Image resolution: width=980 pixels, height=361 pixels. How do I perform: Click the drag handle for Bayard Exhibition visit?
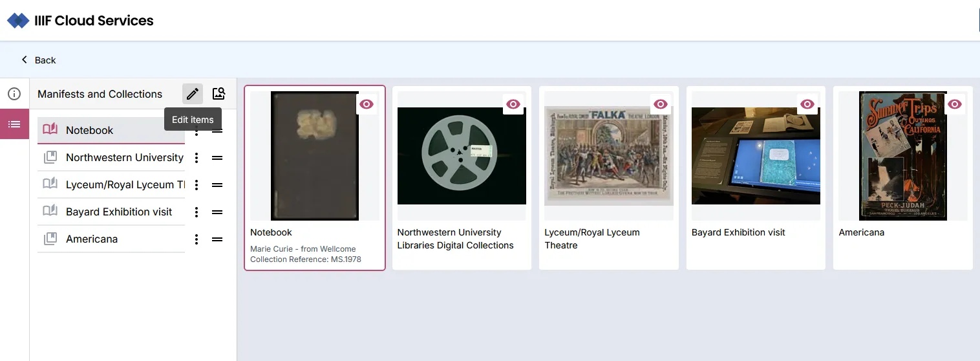pyautogui.click(x=217, y=212)
